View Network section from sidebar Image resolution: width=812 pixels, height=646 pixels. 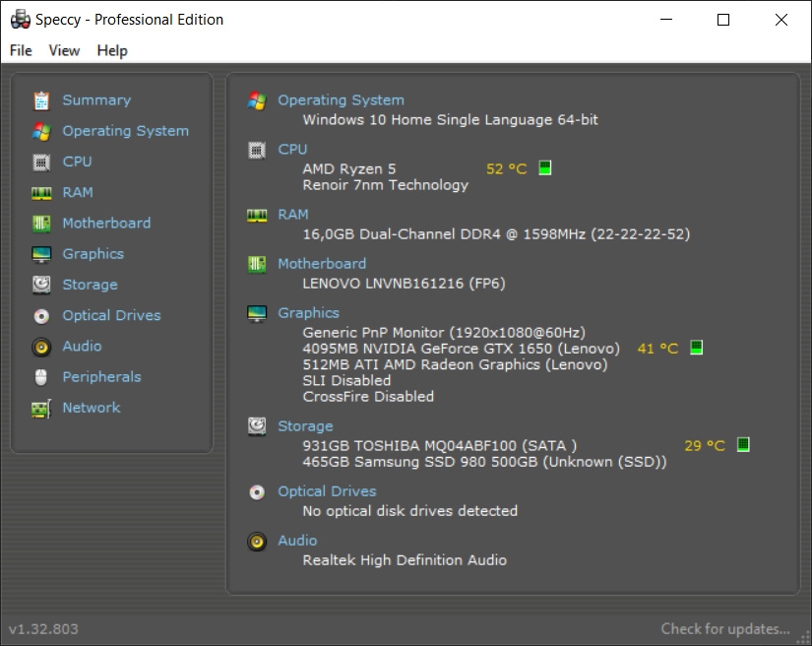[x=92, y=408]
